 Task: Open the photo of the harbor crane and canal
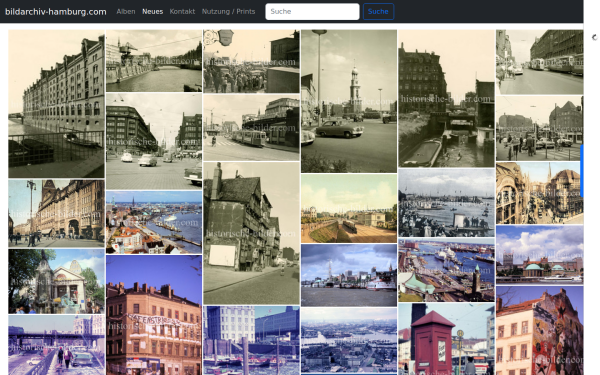tap(154, 60)
